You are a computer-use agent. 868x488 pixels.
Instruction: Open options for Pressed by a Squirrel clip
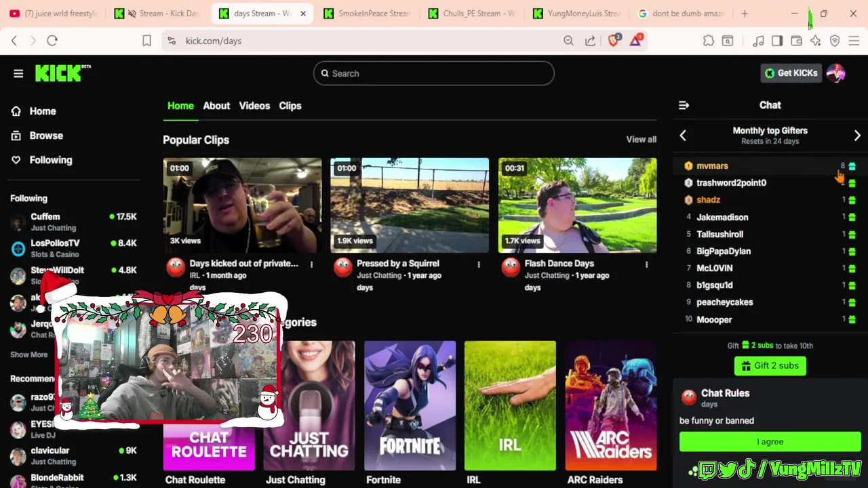click(x=479, y=264)
